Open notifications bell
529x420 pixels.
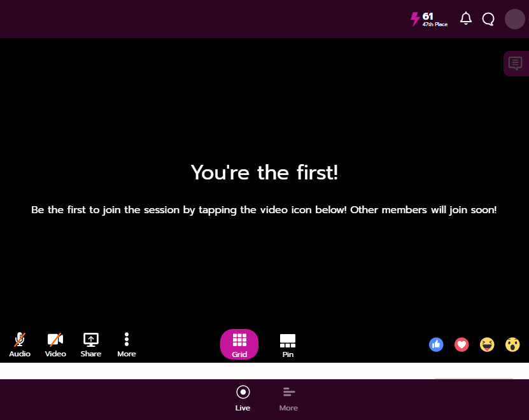point(466,18)
